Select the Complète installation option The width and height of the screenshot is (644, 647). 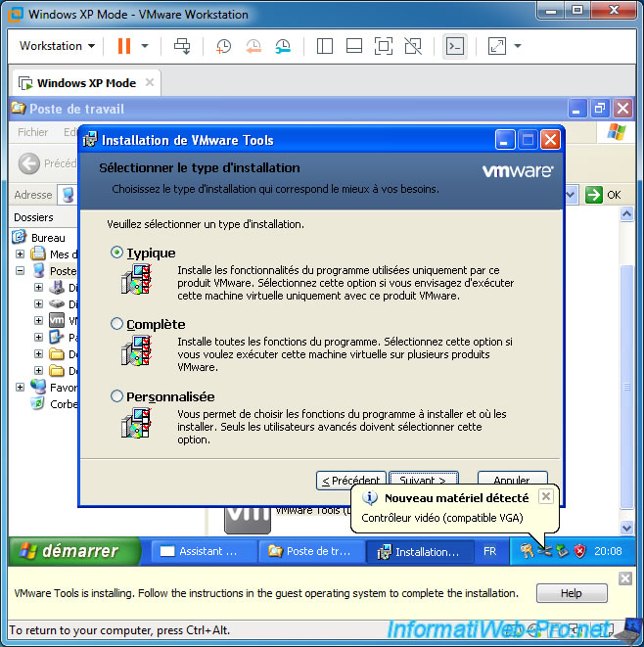[x=116, y=324]
